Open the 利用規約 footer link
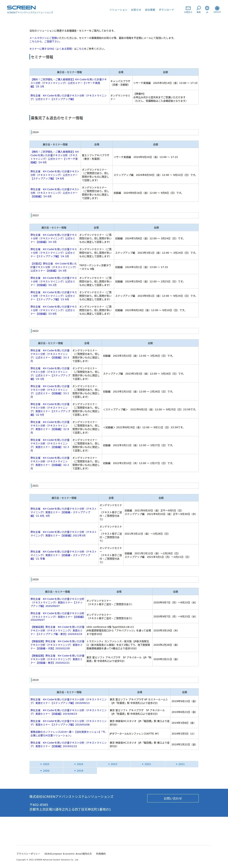The image size is (228, 868). [x=101, y=853]
